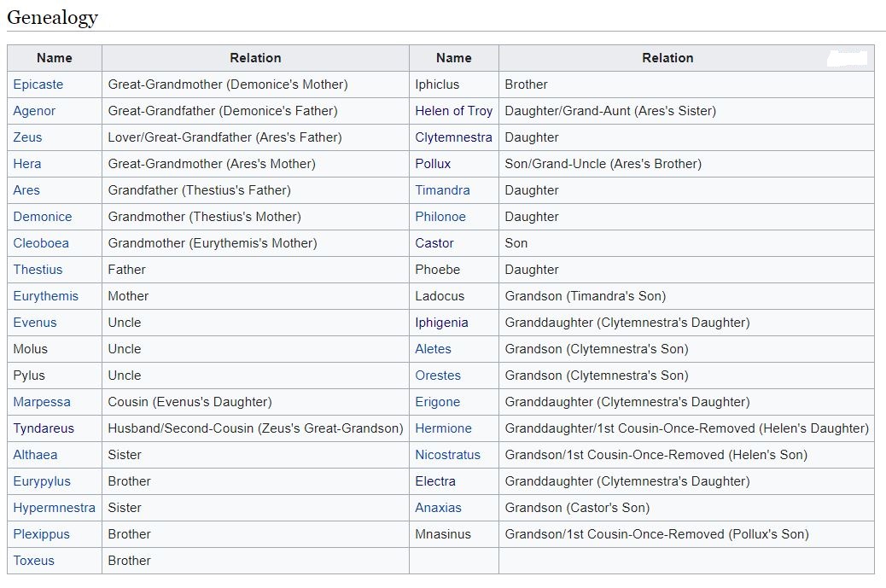
Task: Open the Tyndareus husband link
Action: (x=44, y=428)
